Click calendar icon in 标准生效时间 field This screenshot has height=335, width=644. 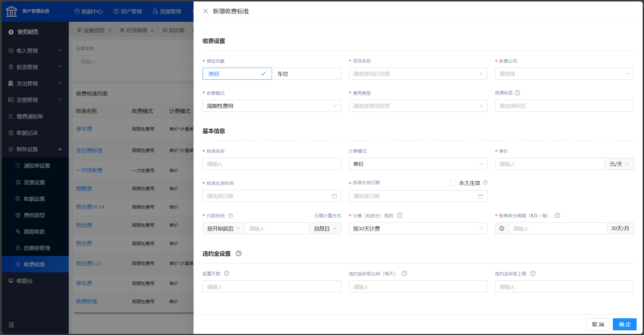tap(334, 196)
